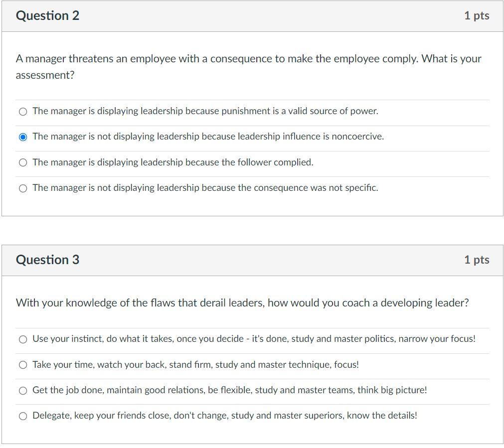Choose the 'Get the job done' answer
This screenshot has height=448, width=504.
23,391
